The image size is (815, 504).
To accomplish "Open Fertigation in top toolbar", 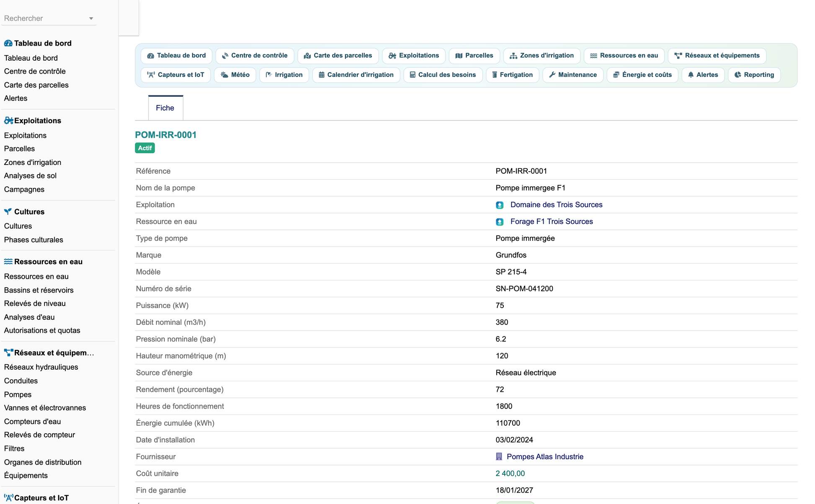I will pyautogui.click(x=512, y=75).
